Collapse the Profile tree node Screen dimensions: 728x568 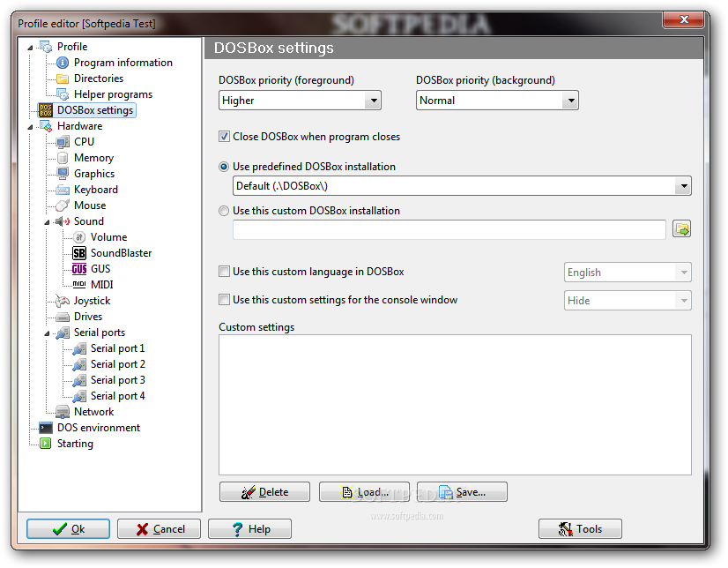[30, 48]
